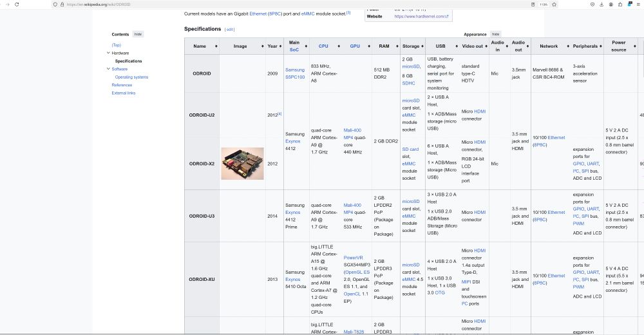
Task: Sort table by Audio in arrows
Action: (507, 46)
